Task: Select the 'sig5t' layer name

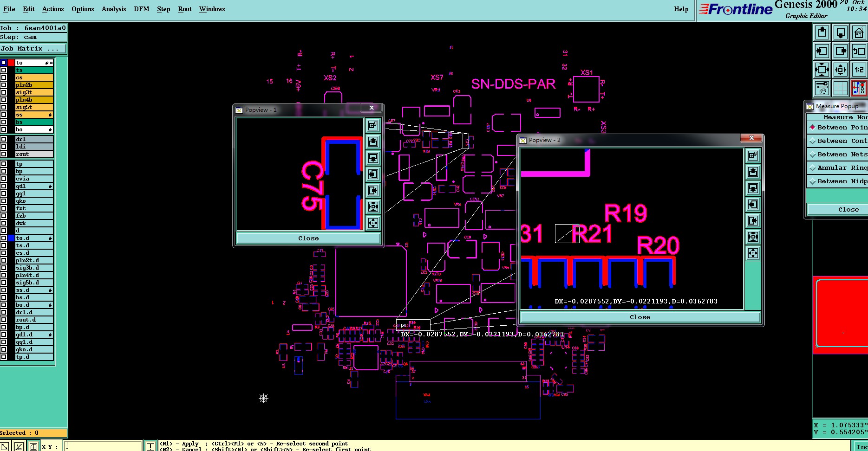Action: 34,107
